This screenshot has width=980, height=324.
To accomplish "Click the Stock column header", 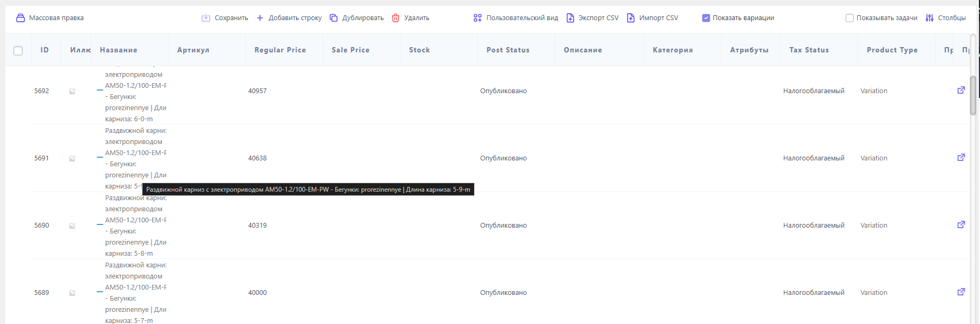I will click(420, 50).
